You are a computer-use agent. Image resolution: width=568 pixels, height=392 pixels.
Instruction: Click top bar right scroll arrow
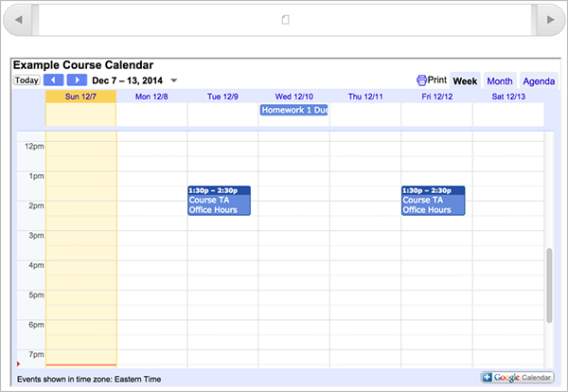click(548, 19)
